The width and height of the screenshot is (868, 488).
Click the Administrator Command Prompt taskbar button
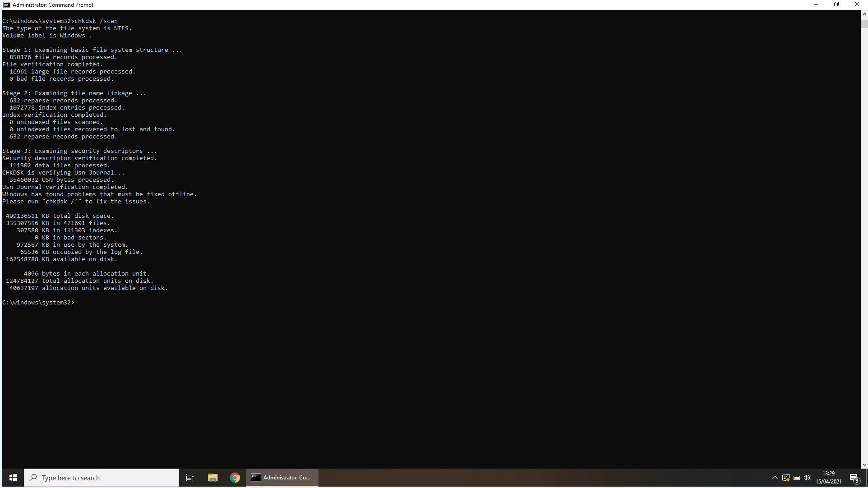[x=282, y=478]
